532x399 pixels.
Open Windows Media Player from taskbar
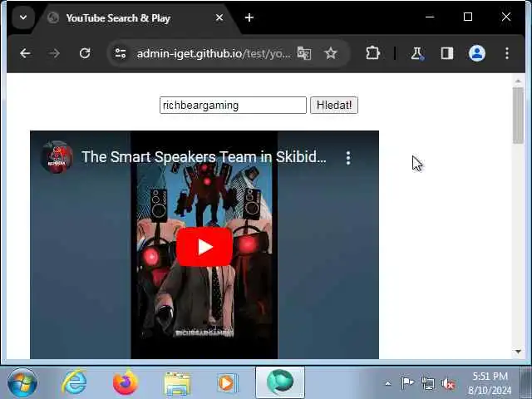point(228,383)
